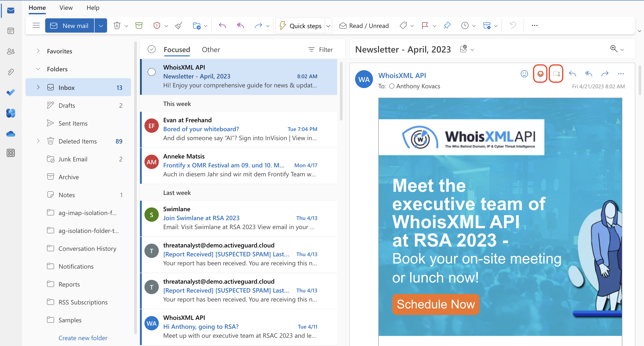Toggle Read / Unread status
644x346 pixels.
pyautogui.click(x=364, y=25)
